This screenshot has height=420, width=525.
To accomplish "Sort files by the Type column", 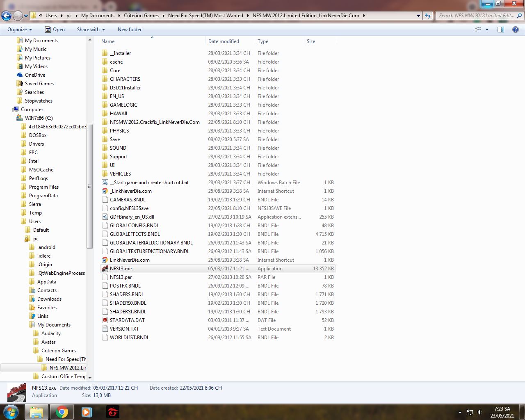I will pos(279,41).
